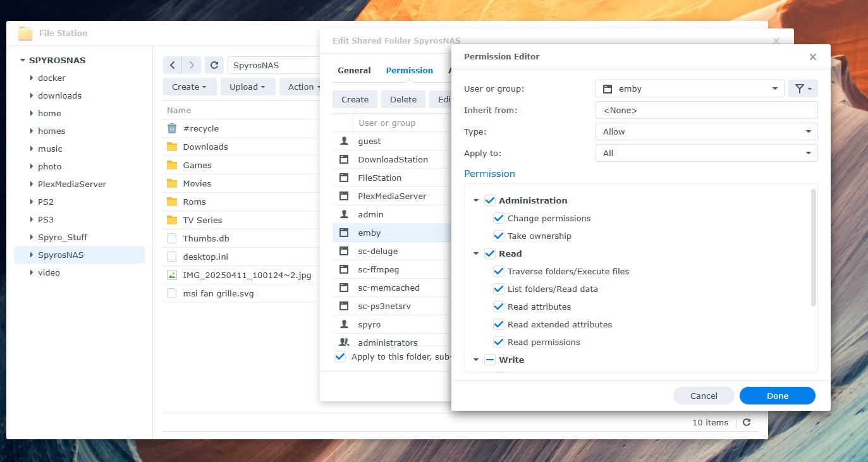Click the IMG_20250411 image file icon
868x462 pixels.
tap(172, 275)
